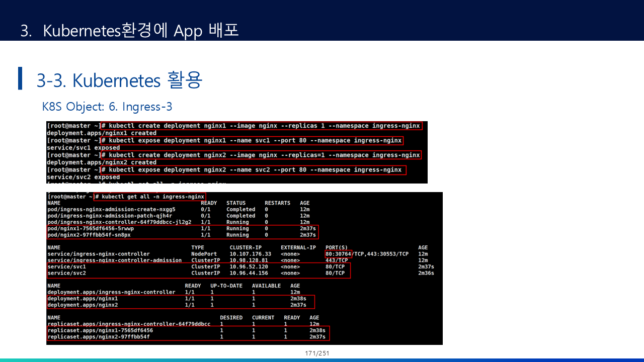This screenshot has width=644, height=362.
Task: Click the "CURRENT" column header
Action: tap(263, 318)
